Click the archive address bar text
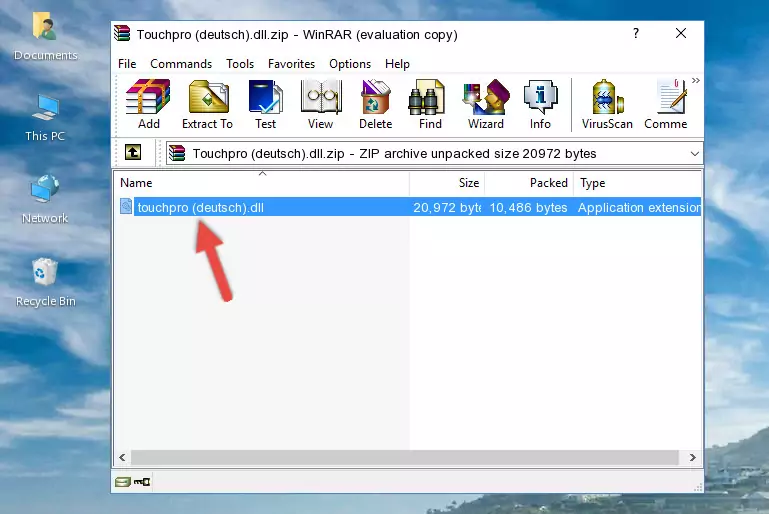The height and width of the screenshot is (514, 769). tap(394, 154)
